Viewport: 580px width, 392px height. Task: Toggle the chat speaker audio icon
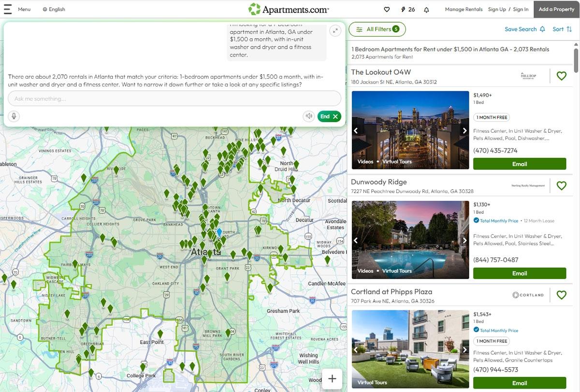309,116
